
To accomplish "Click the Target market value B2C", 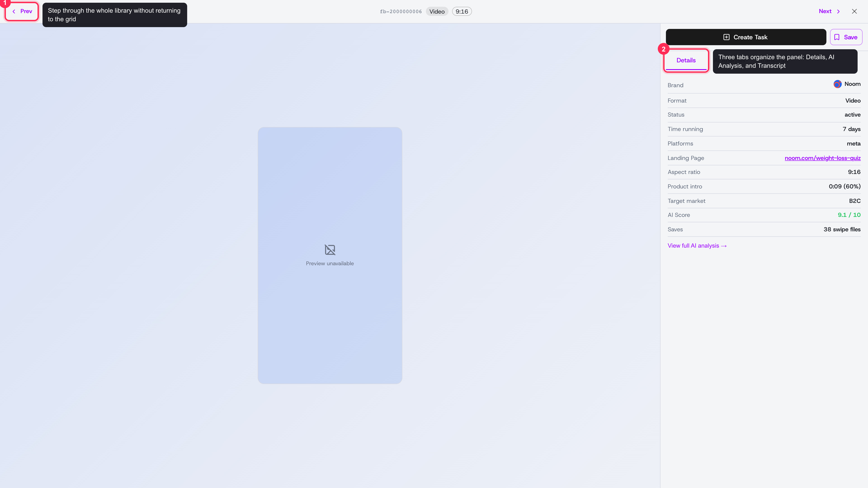I will point(854,201).
